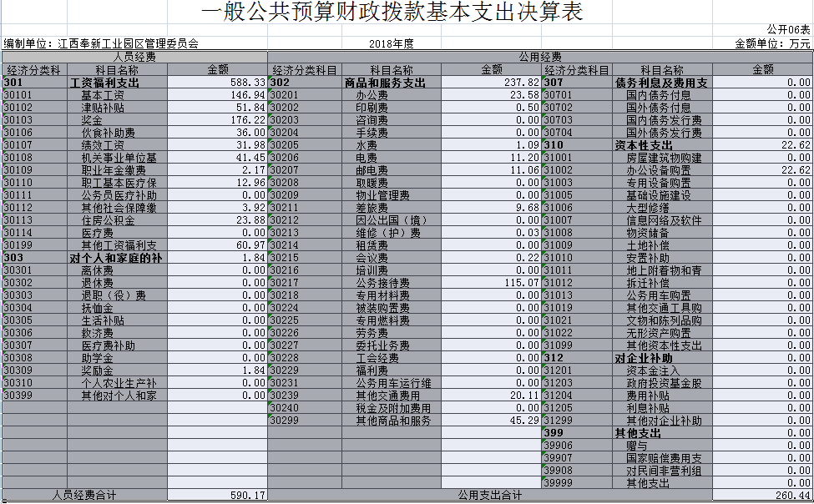Select the 176.22 bonus amount cell
814x504 pixels.
(x=217, y=120)
